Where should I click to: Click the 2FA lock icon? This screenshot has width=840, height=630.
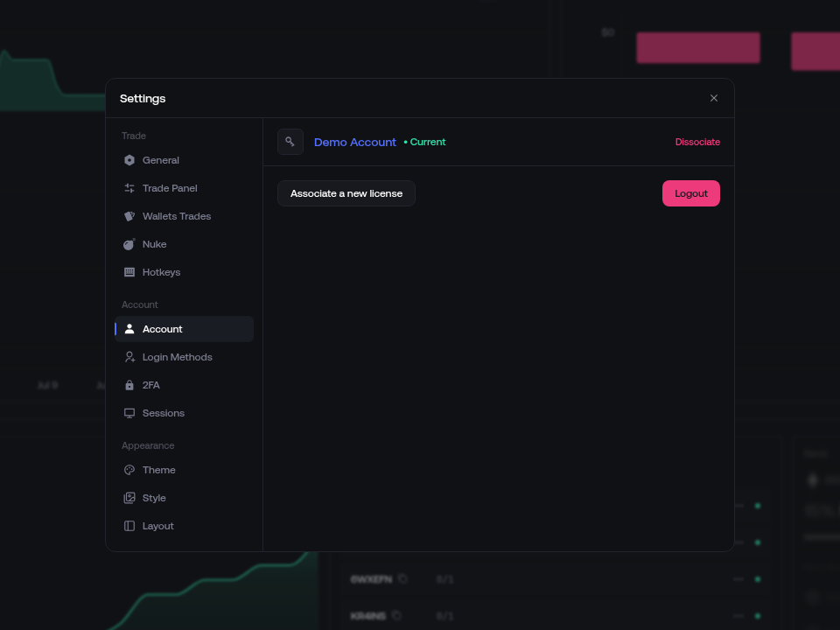[x=129, y=385]
